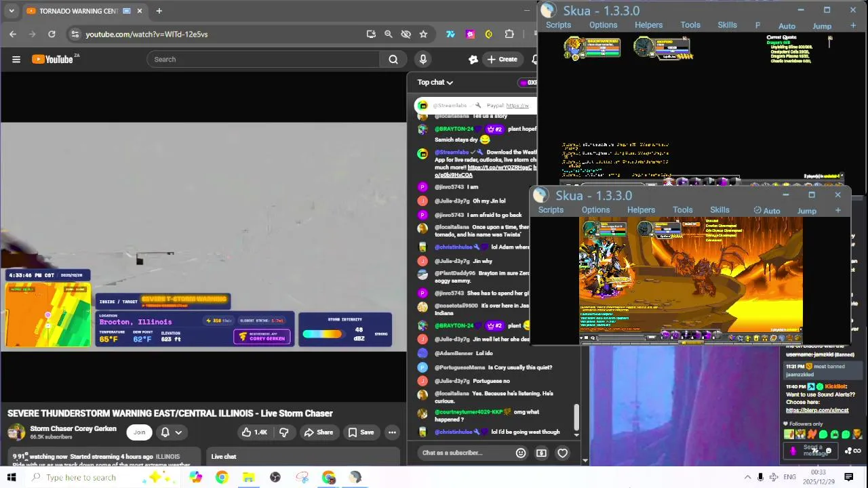Expand the Top chat dropdown

point(435,82)
